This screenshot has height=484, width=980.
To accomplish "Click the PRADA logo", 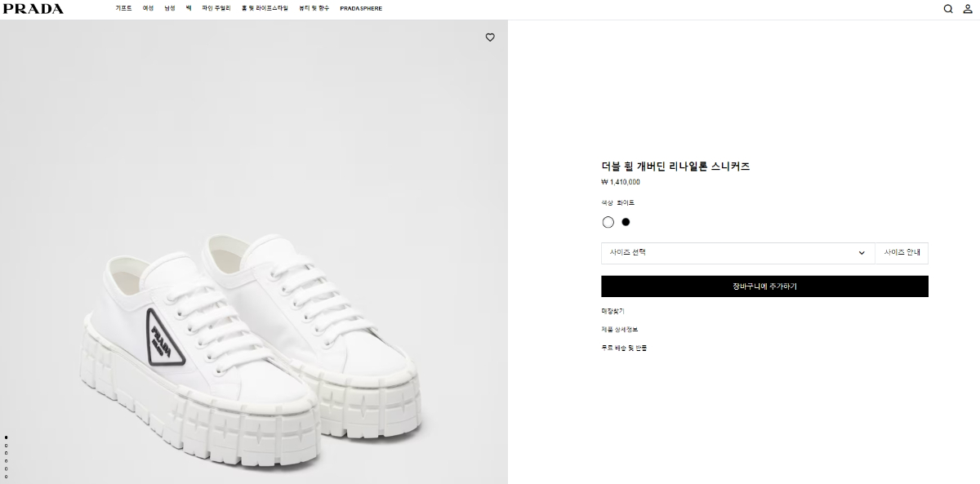I will (33, 9).
